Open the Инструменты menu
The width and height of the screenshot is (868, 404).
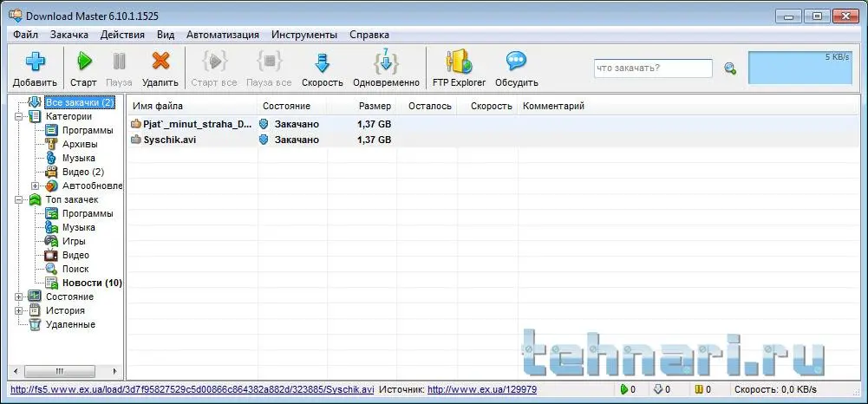(x=303, y=35)
